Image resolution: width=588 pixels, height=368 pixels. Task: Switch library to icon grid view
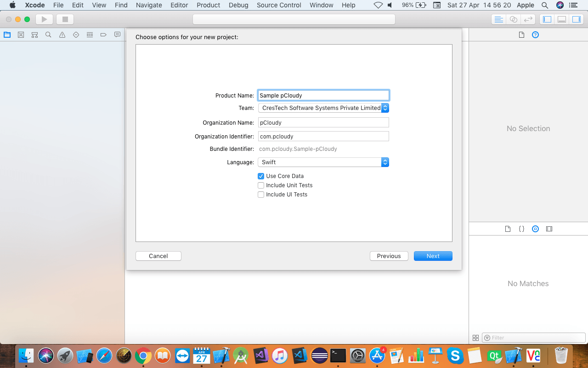point(475,338)
